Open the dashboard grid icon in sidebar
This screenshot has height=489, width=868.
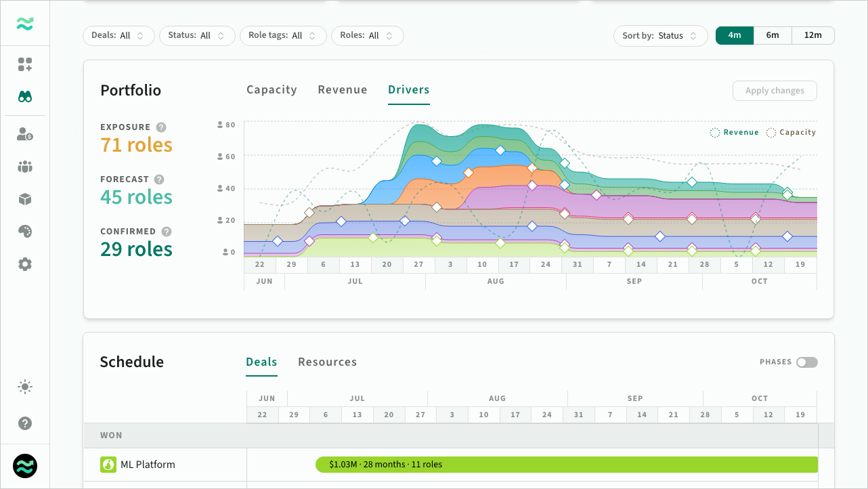[25, 64]
